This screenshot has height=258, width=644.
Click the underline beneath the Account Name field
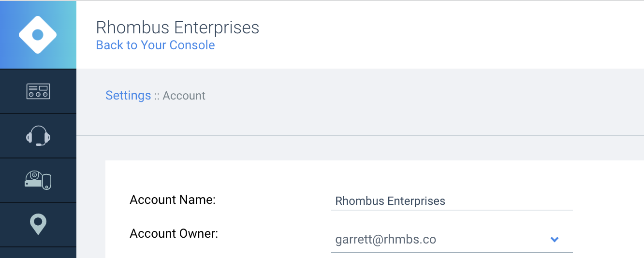(452, 210)
